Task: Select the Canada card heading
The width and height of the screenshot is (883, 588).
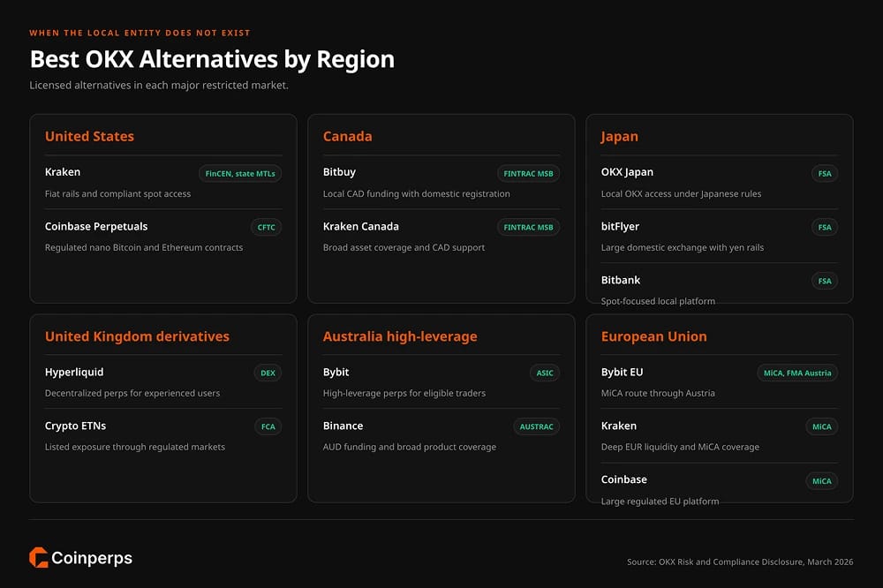Action: [x=347, y=136]
